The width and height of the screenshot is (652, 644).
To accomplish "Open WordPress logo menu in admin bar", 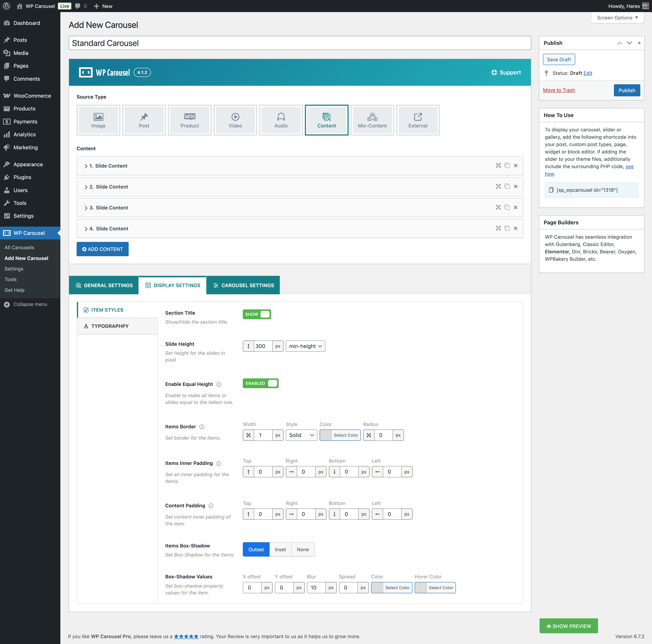I will click(6, 6).
